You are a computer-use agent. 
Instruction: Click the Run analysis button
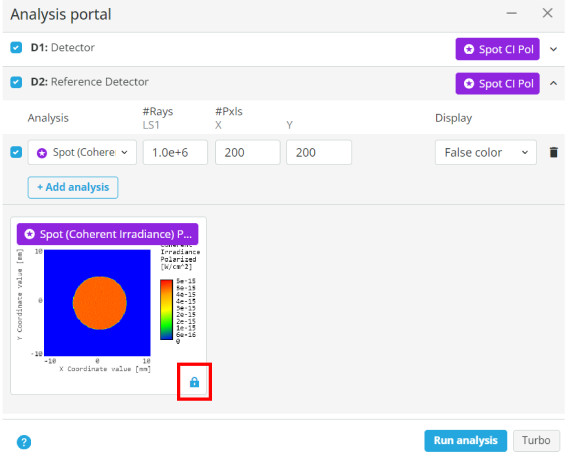[x=465, y=440]
